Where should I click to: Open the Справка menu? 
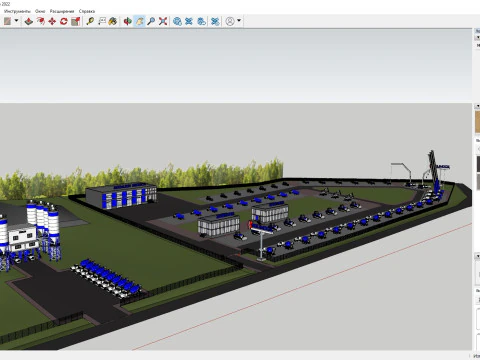pos(87,11)
